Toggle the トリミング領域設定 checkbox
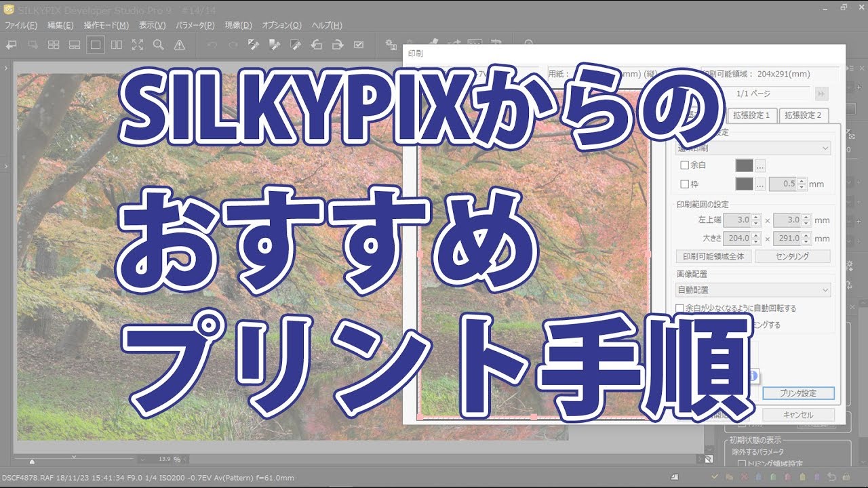Image resolution: width=868 pixels, height=488 pixels. (741, 465)
